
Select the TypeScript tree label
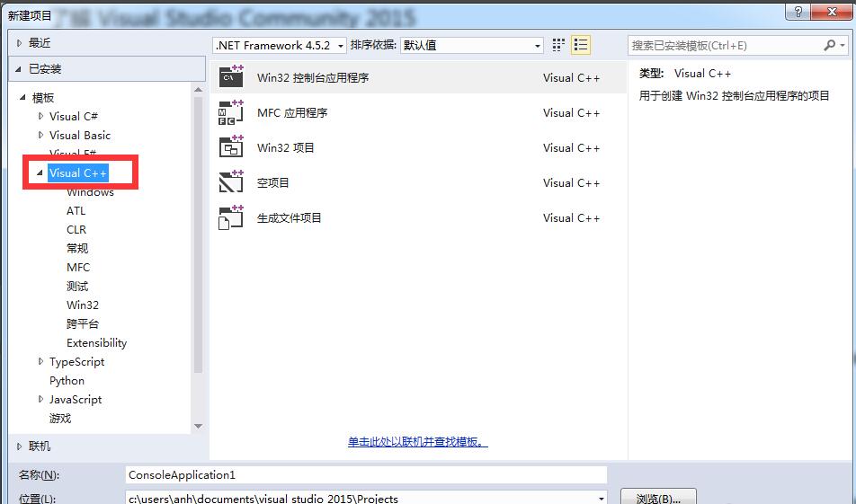click(x=76, y=362)
